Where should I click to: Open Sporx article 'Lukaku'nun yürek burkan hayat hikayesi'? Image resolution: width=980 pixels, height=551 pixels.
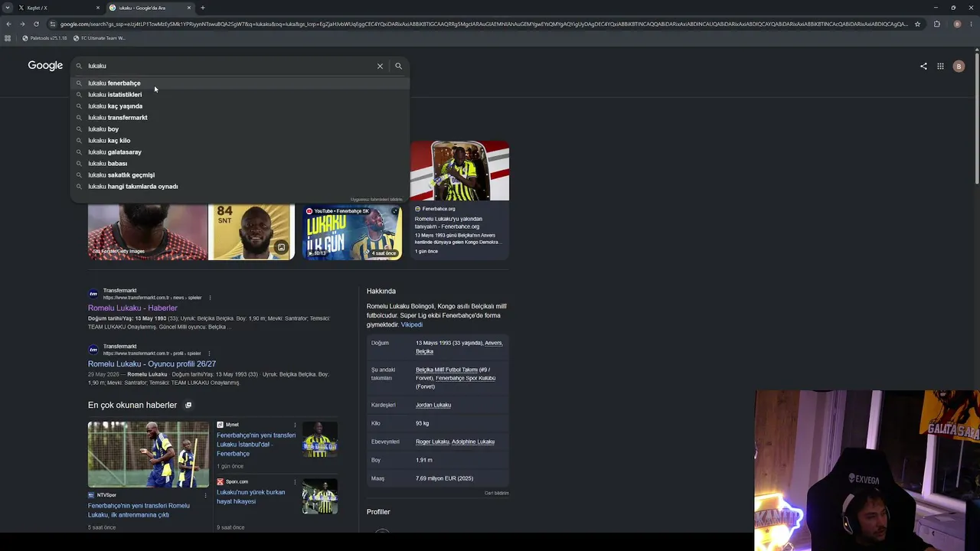[x=250, y=497]
